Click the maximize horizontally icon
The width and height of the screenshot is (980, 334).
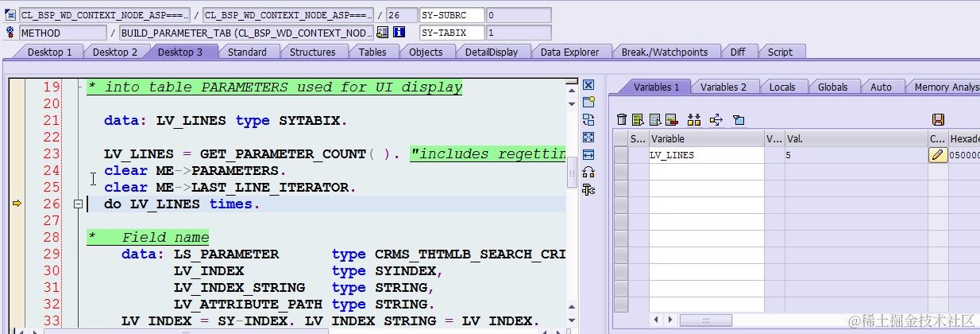[588, 154]
